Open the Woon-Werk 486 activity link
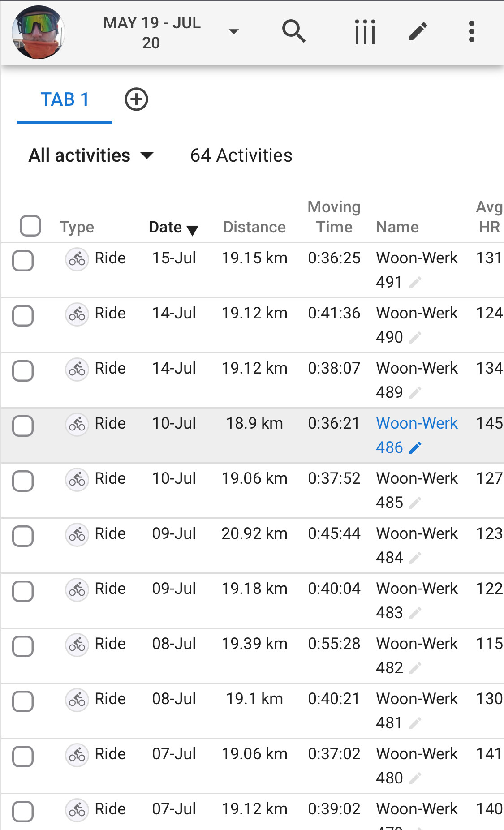 pyautogui.click(x=416, y=424)
